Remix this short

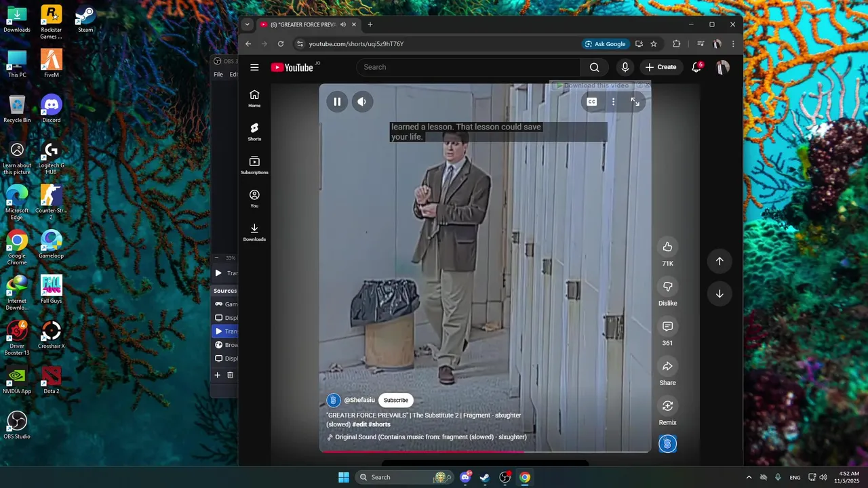tap(667, 406)
